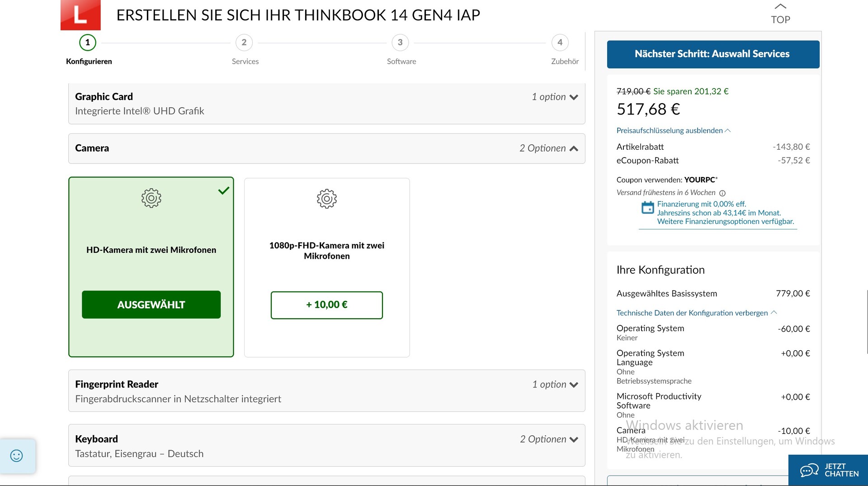Click the Jetzt Chatten chat icon
The width and height of the screenshot is (868, 486).
(809, 470)
